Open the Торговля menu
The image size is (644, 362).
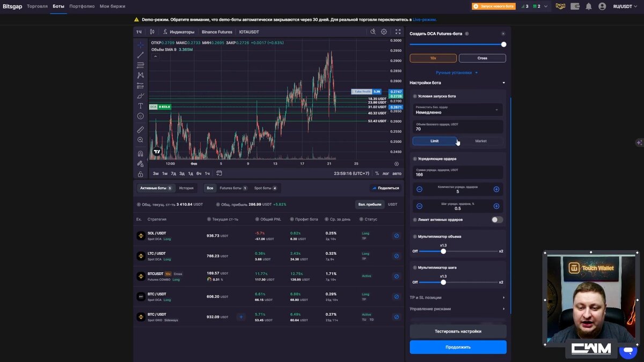coord(38,6)
